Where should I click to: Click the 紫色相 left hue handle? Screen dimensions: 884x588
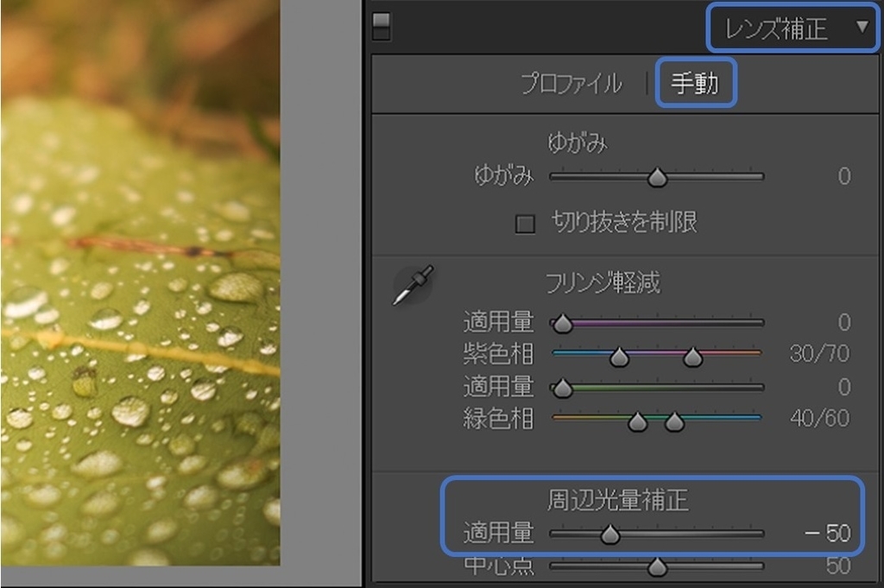[620, 357]
